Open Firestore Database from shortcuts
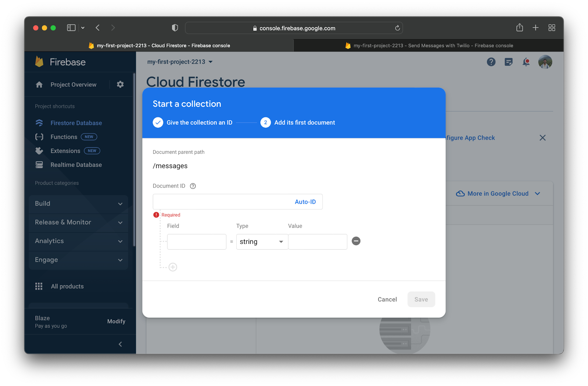This screenshot has width=588, height=386. coord(76,123)
